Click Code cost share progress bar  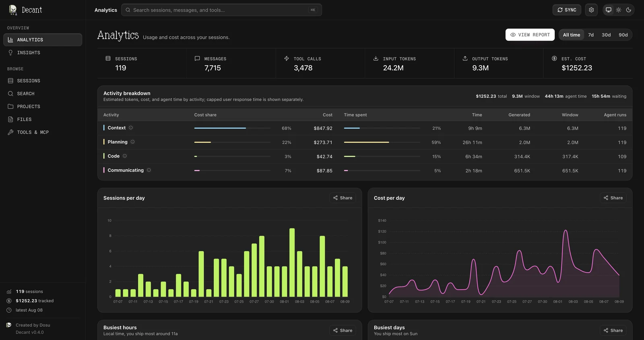click(232, 156)
